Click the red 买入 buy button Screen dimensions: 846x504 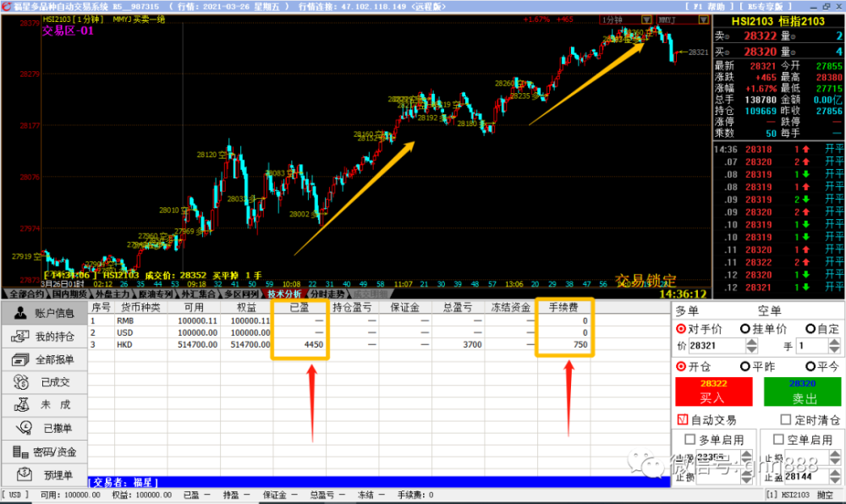713,392
